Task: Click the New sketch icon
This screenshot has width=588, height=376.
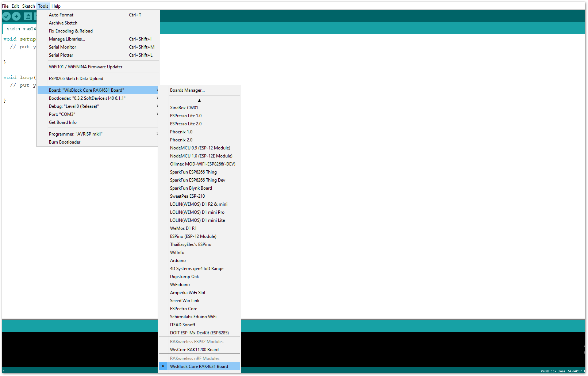Action: tap(28, 16)
